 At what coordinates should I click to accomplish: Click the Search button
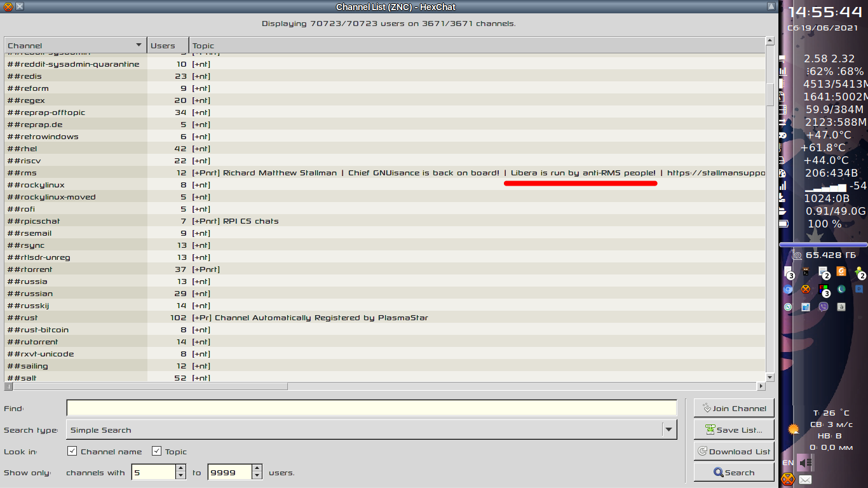(734, 472)
